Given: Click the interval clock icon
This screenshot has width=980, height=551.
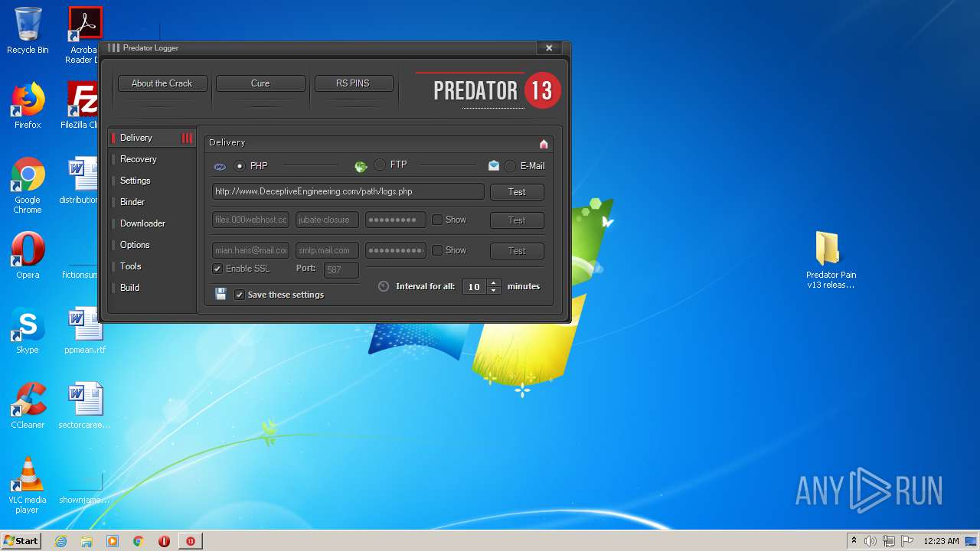Looking at the screenshot, I should (x=384, y=286).
